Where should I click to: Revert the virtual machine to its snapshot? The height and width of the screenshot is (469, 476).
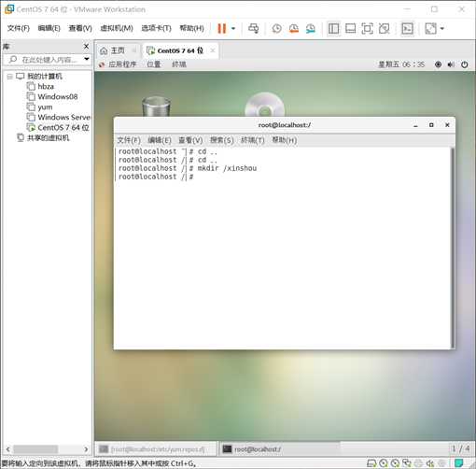(x=294, y=29)
